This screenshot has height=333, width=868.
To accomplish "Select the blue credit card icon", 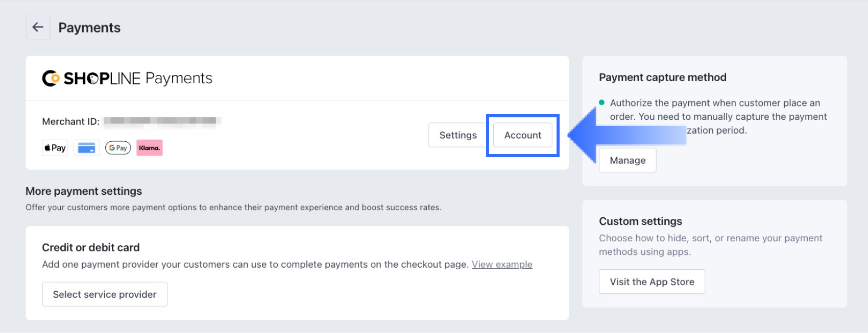I will [86, 148].
